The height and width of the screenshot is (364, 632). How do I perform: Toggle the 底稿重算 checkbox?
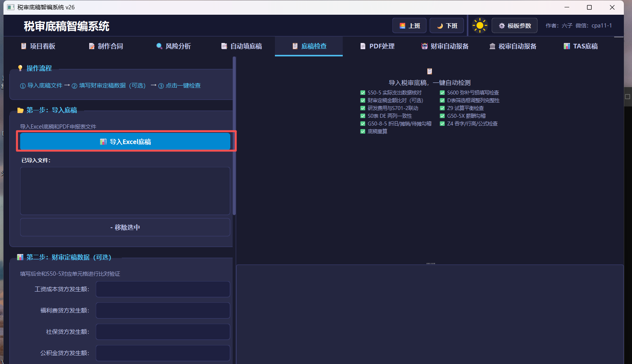click(363, 131)
